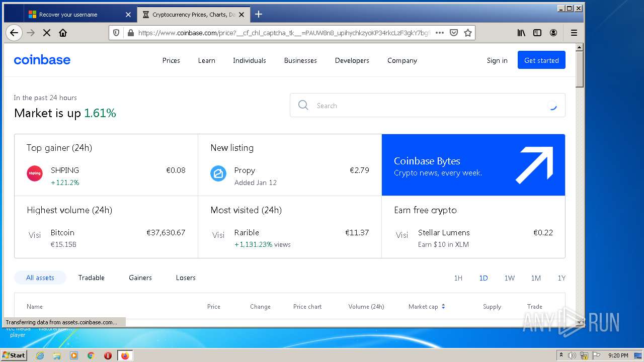Stop loading the page with the X button
Screen dimensions: 644x362
coord(46,33)
